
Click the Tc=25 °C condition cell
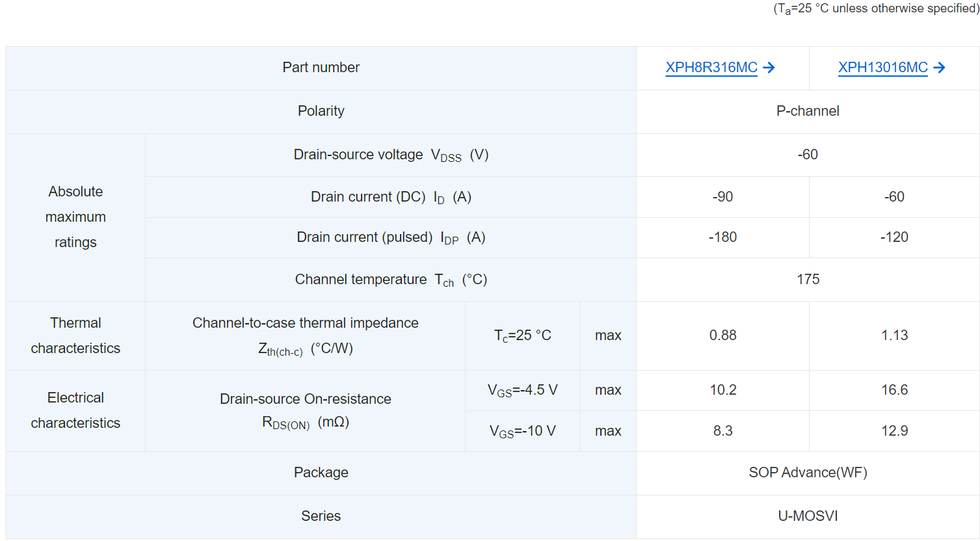click(x=522, y=336)
